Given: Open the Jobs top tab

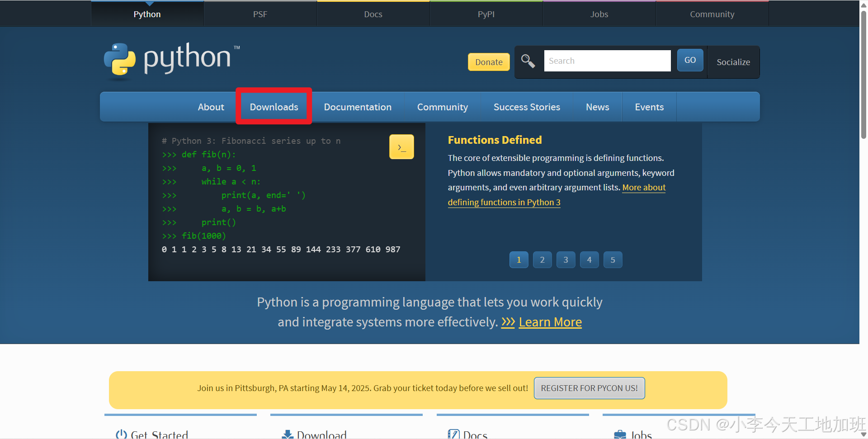Looking at the screenshot, I should tap(599, 14).
